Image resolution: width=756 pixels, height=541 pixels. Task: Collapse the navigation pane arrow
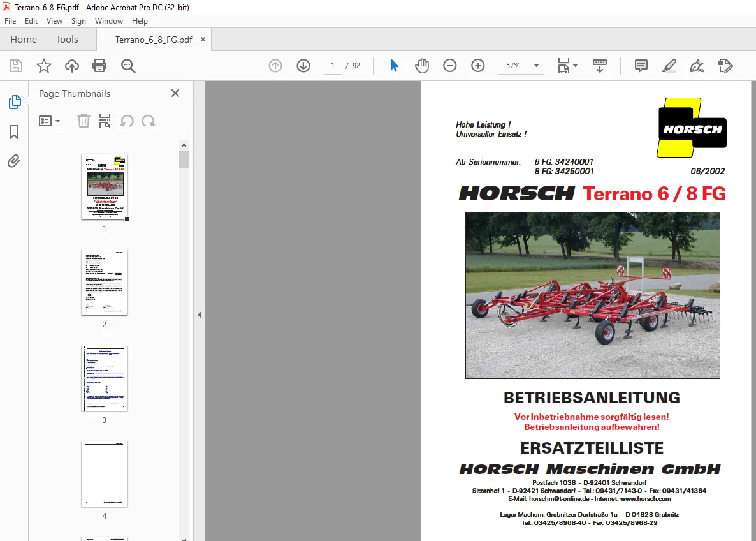click(199, 315)
